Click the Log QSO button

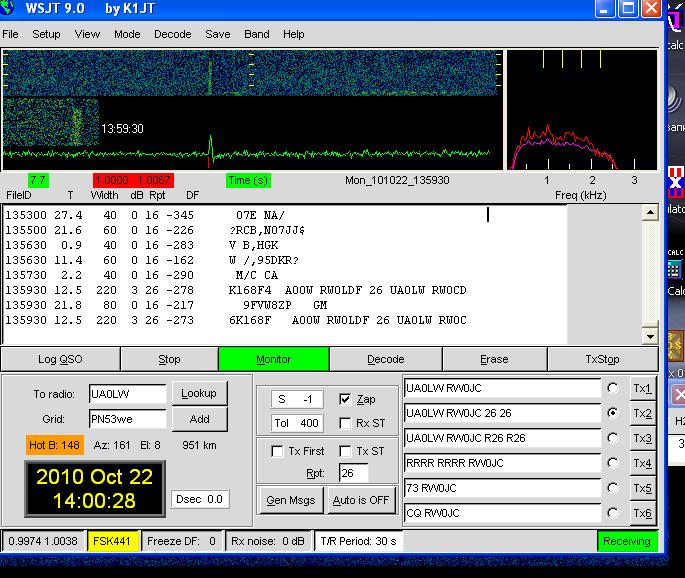(x=60, y=359)
